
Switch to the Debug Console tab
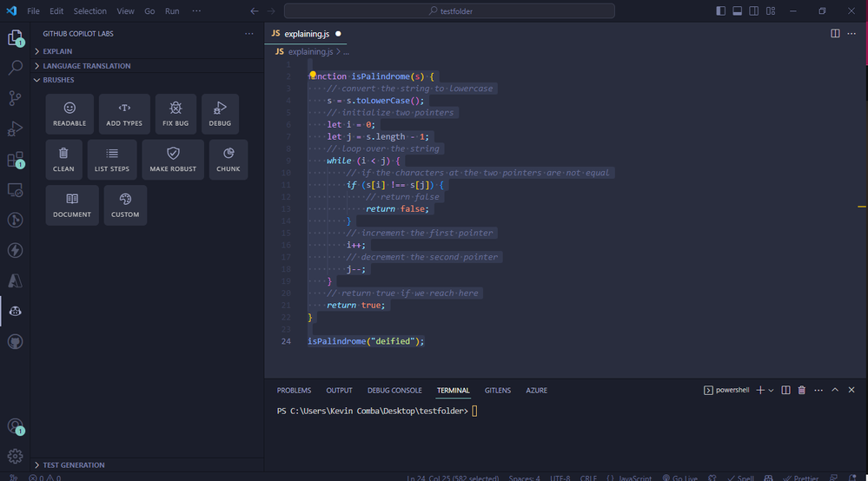394,391
